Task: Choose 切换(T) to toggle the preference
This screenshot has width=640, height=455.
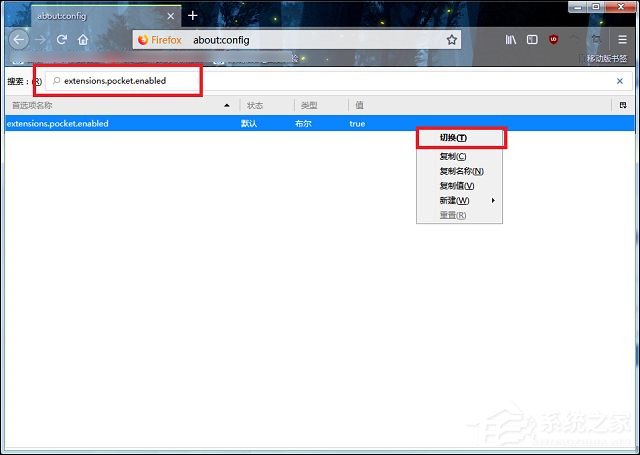Action: pos(453,138)
